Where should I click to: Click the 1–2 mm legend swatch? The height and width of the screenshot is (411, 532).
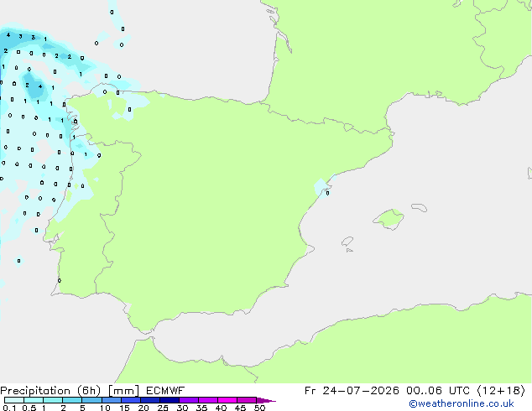(53, 400)
